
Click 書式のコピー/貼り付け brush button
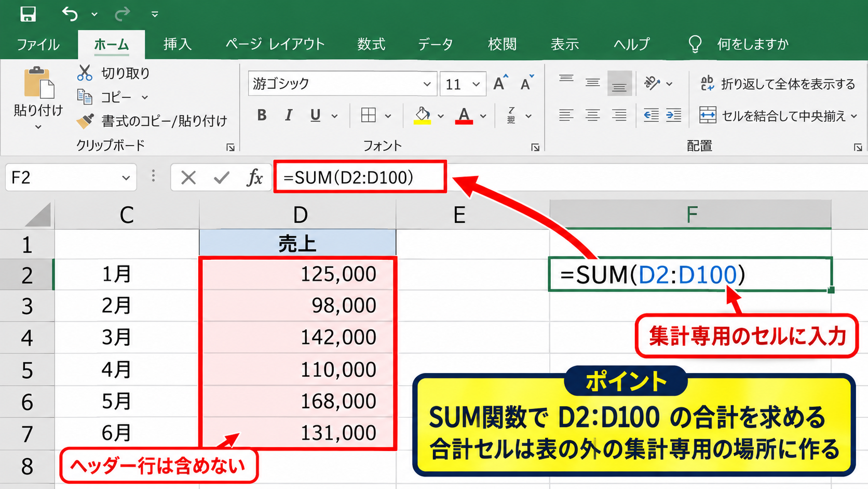coord(152,121)
